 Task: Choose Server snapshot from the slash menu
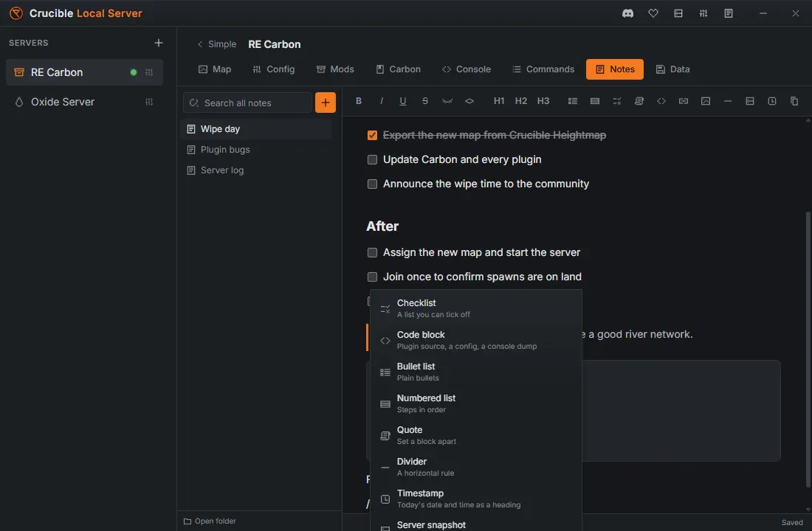tap(476, 524)
